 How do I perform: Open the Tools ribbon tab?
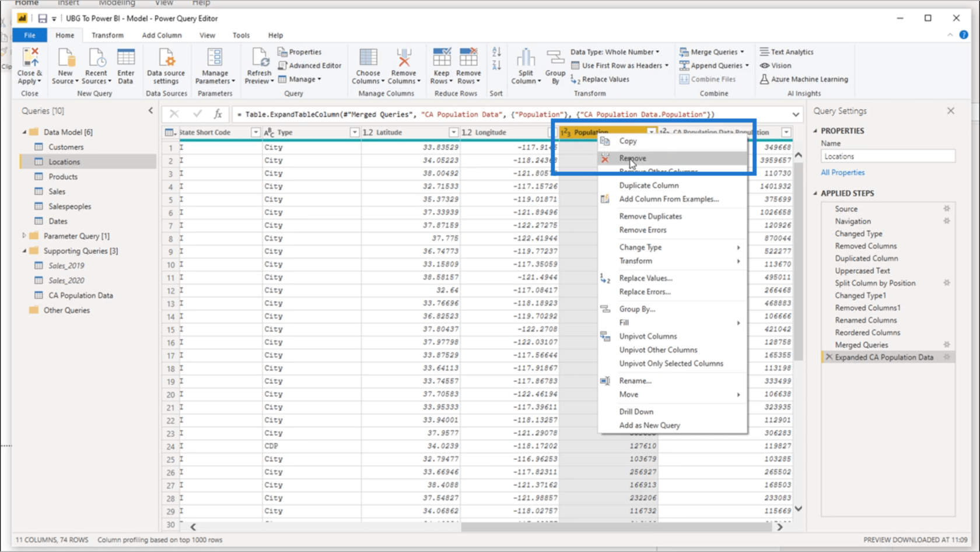(x=241, y=35)
